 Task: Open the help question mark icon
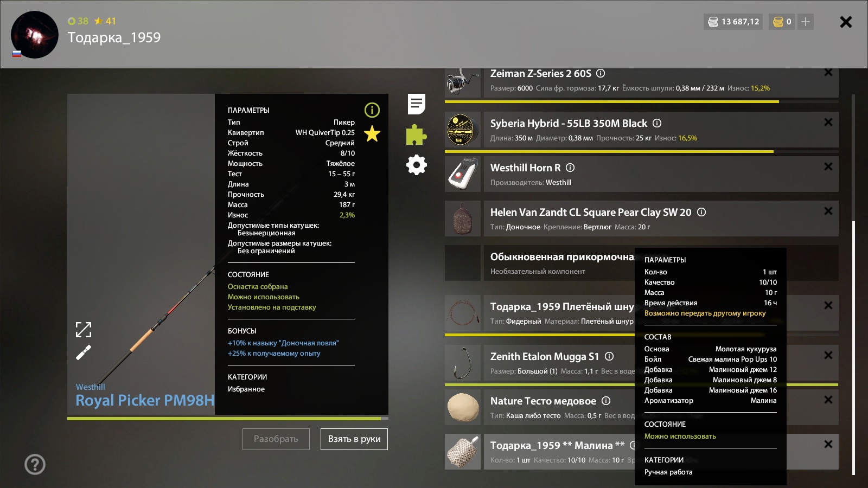click(35, 464)
